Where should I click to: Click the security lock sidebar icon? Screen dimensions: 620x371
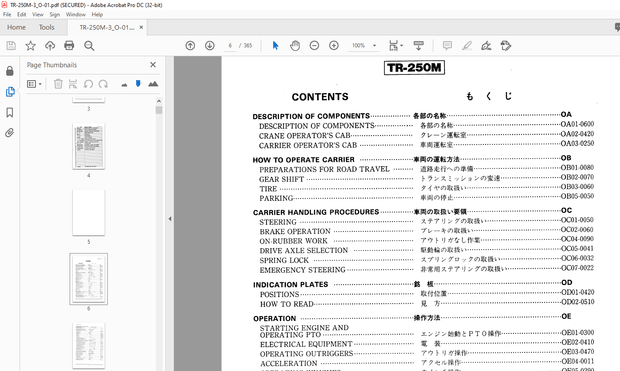(x=10, y=71)
